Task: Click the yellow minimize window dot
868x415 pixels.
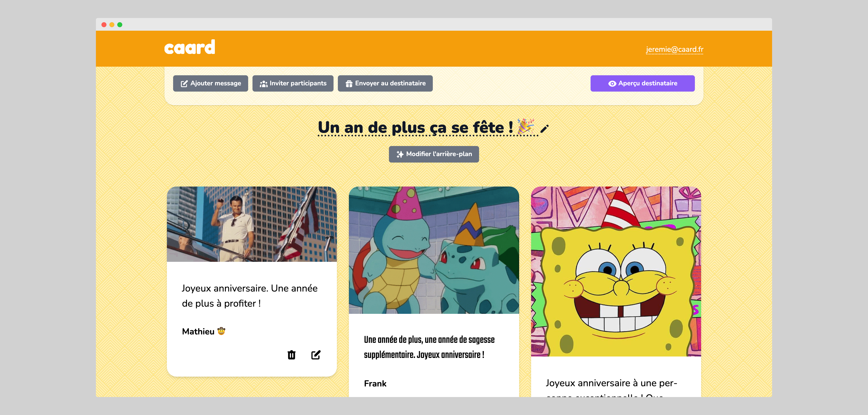Action: tap(112, 25)
